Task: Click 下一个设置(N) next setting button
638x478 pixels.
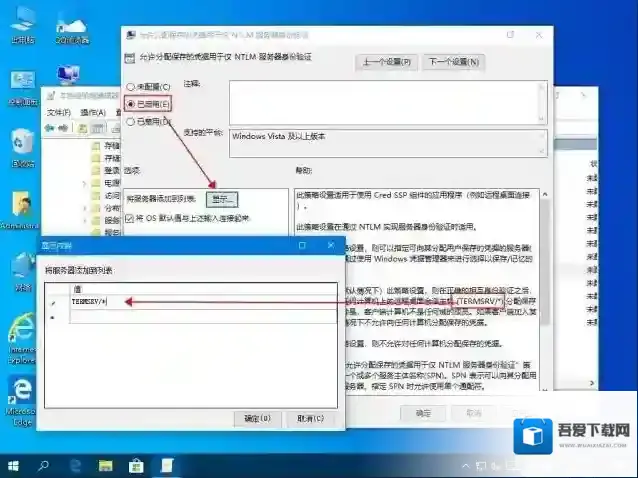Action: pos(454,62)
